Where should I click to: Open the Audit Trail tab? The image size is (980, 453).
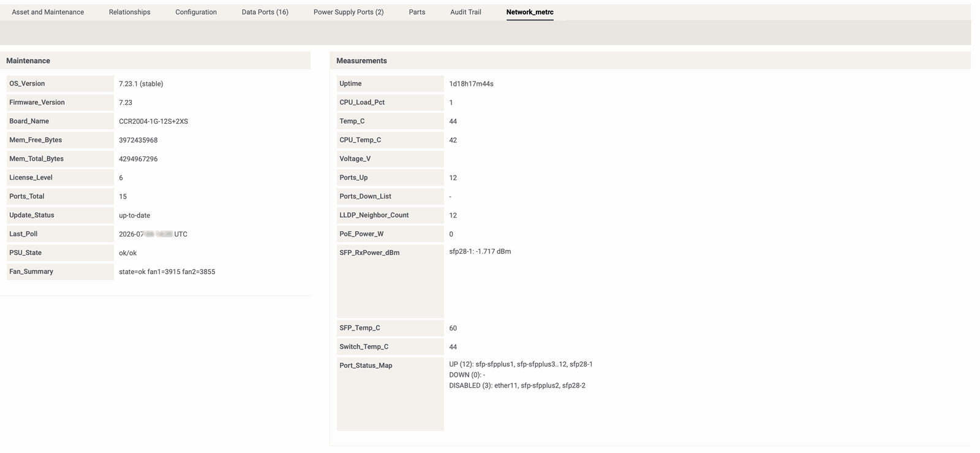pyautogui.click(x=466, y=12)
